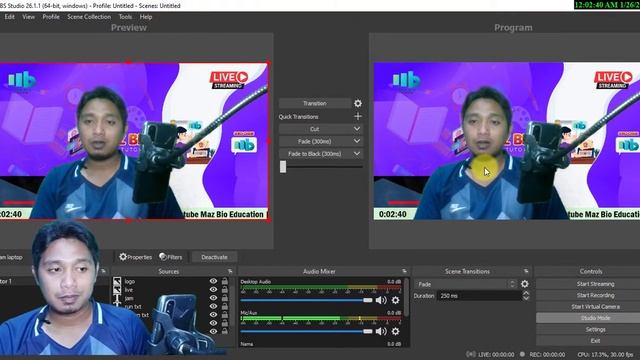Screen dimensions: 640x360
Task: Click the transition T-bar slider handle
Action: 283,167
